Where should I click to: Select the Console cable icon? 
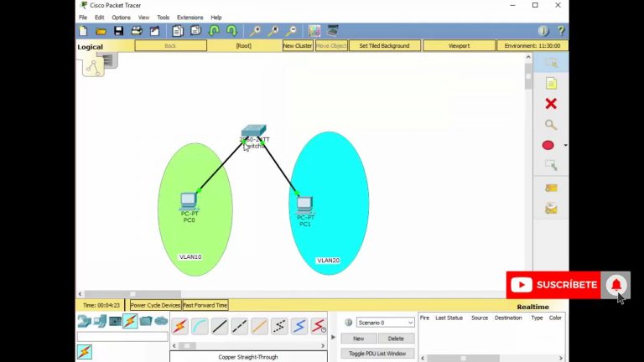200,326
